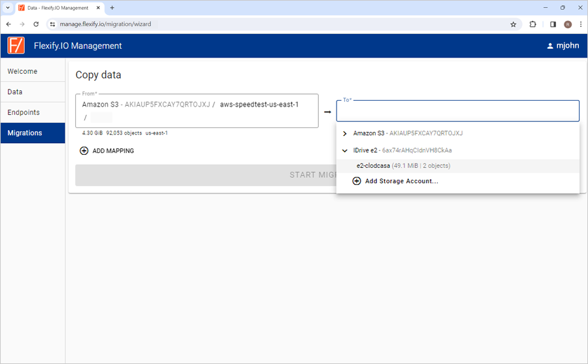Restore down the browser window
This screenshot has height=364, width=588.
(x=563, y=7)
